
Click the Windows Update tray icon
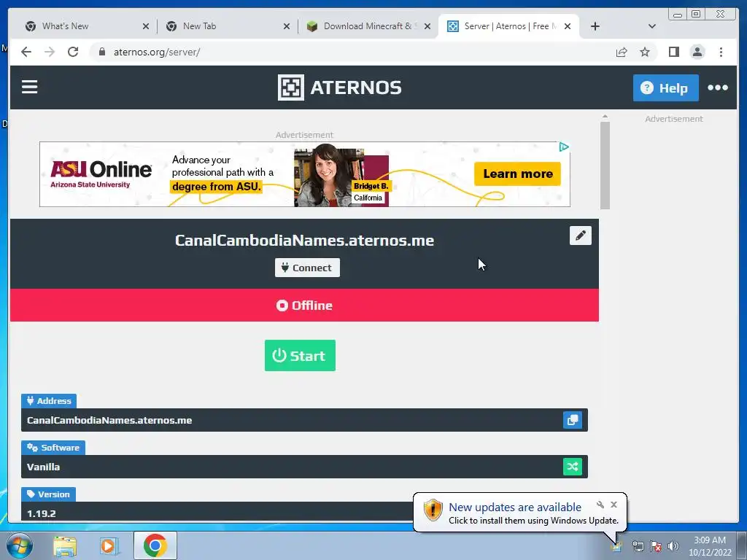coord(616,546)
